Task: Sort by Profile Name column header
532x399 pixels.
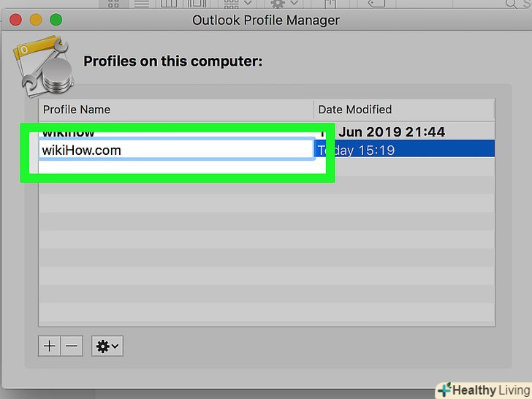Action: point(176,110)
